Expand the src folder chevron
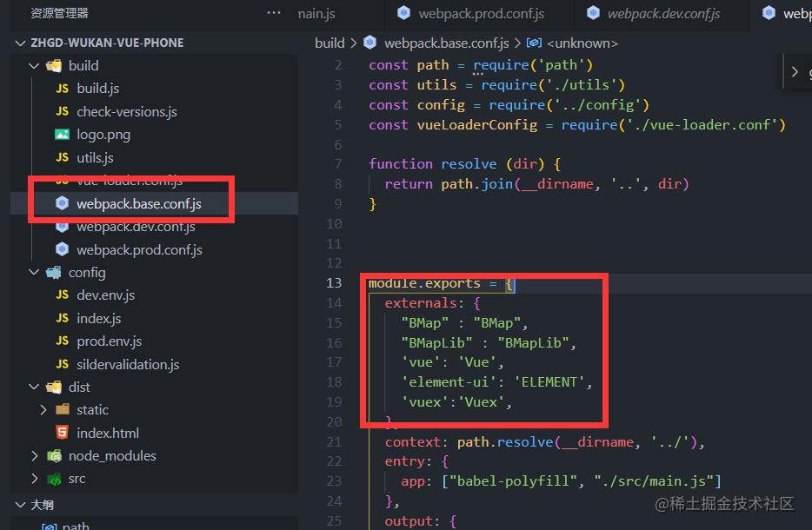This screenshot has height=530, width=812. (x=34, y=479)
